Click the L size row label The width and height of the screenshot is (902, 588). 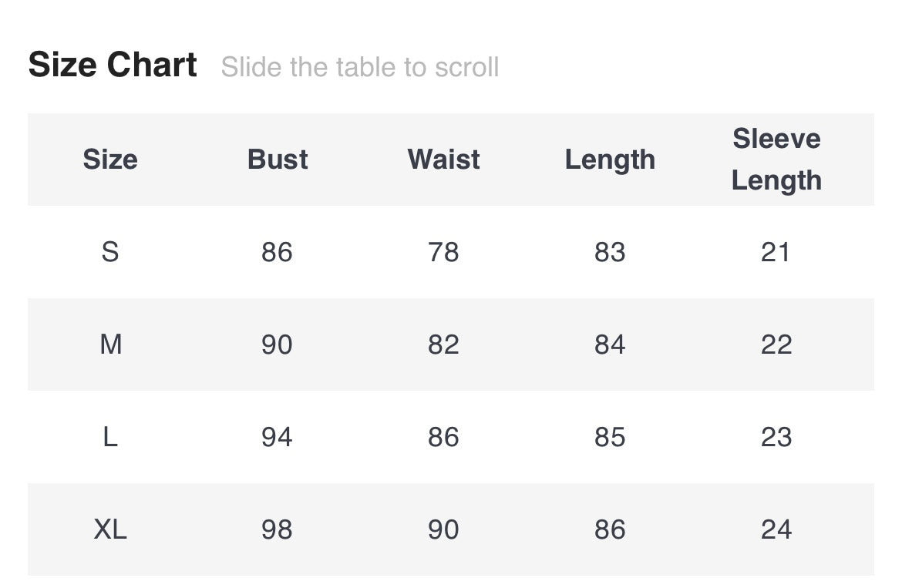(110, 437)
